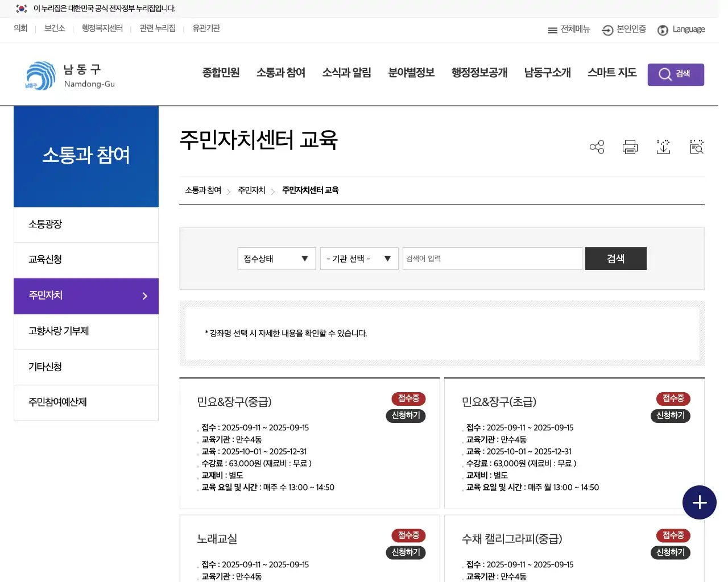Image resolution: width=728 pixels, height=582 pixels.
Task: Open the 접수상태 dropdown
Action: (276, 259)
